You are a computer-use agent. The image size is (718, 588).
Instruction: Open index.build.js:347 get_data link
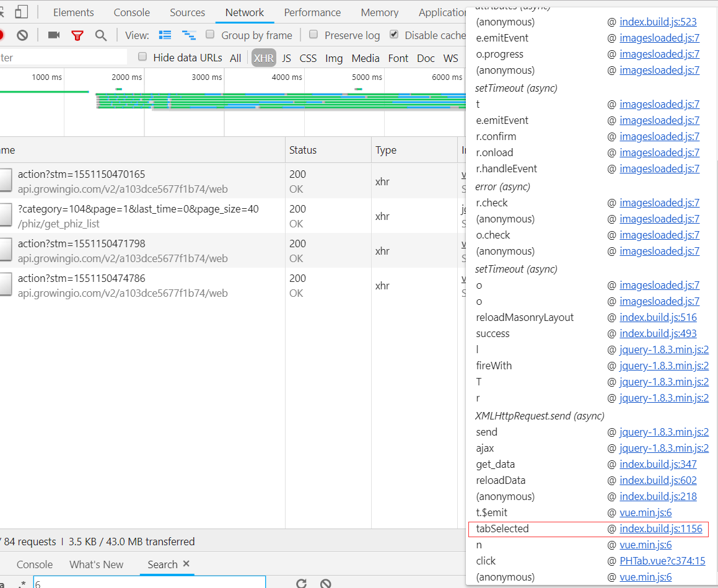(658, 464)
